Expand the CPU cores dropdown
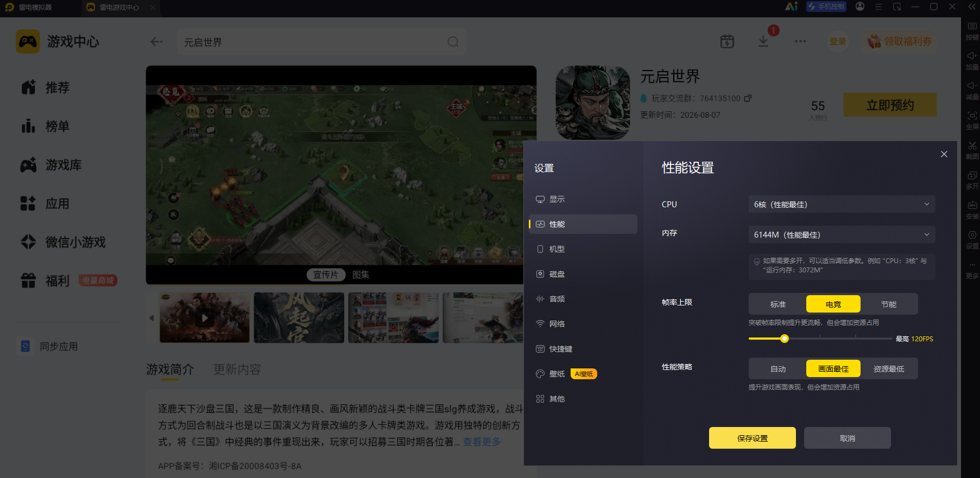Image resolution: width=980 pixels, height=478 pixels. tap(842, 204)
